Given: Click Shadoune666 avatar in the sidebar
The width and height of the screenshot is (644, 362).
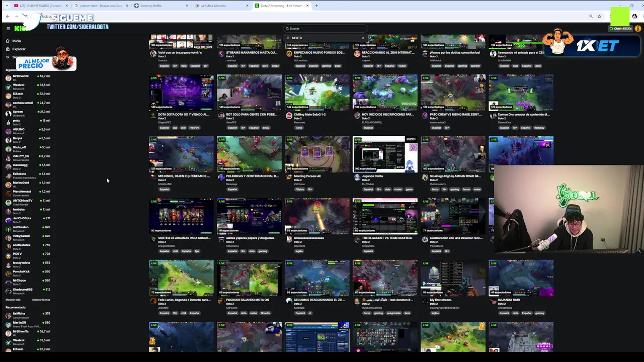Looking at the screenshot, I should pos(8,291).
